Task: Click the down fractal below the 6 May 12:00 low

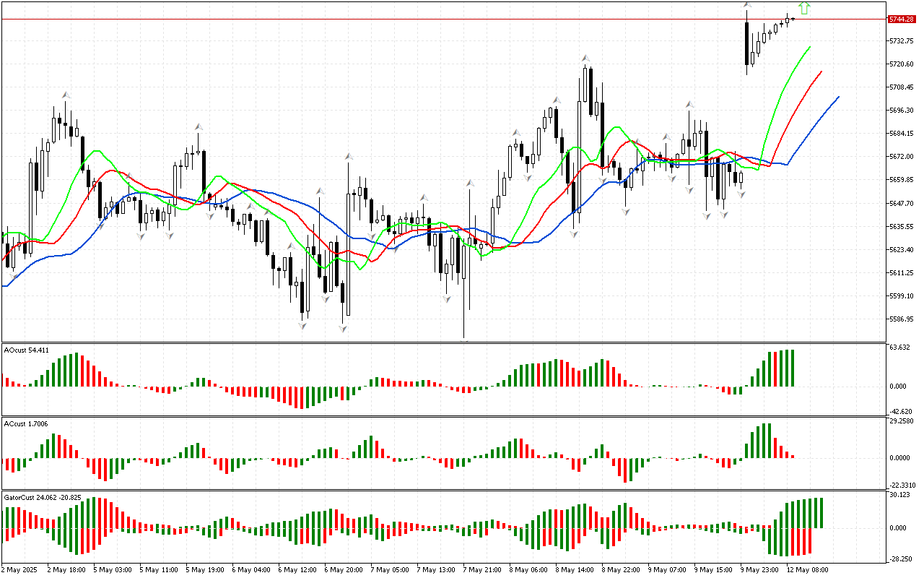Action: pyautogui.click(x=302, y=326)
